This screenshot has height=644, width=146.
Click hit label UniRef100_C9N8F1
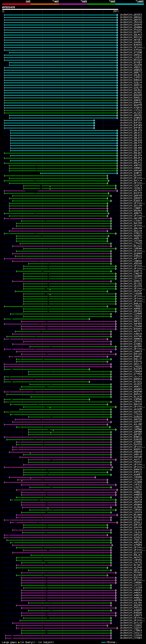click(x=131, y=208)
